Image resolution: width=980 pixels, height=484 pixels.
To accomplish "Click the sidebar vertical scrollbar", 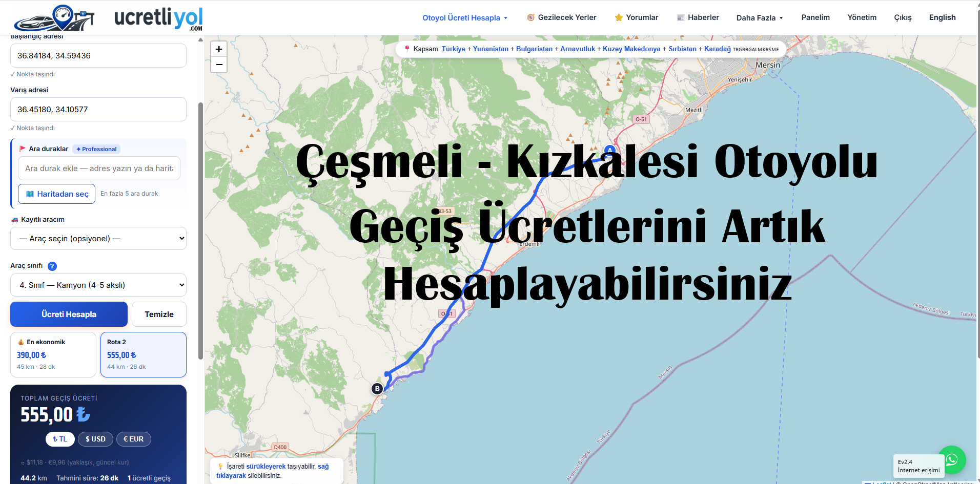I will 200,230.
